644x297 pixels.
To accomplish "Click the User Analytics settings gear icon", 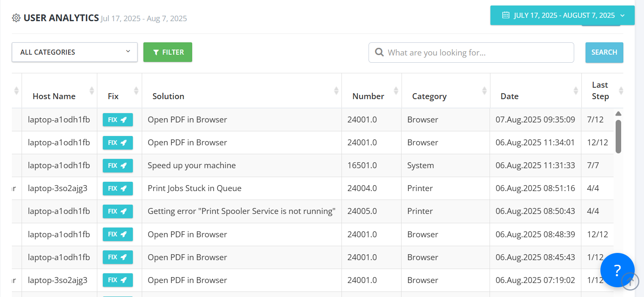I will coord(16,18).
